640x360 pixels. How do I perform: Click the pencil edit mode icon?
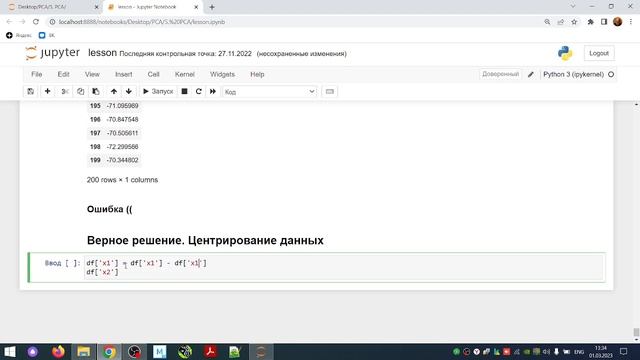click(531, 74)
